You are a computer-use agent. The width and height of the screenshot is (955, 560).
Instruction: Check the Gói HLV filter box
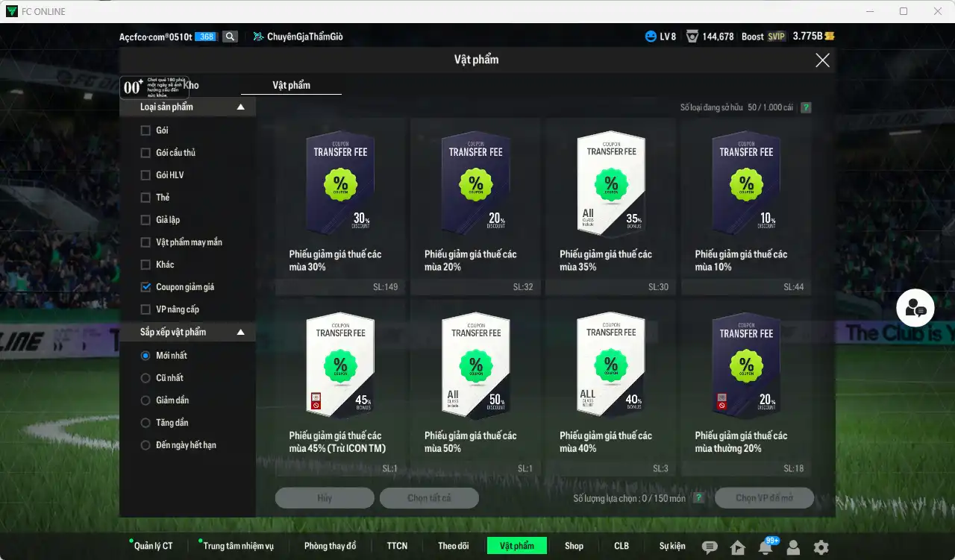pos(145,175)
